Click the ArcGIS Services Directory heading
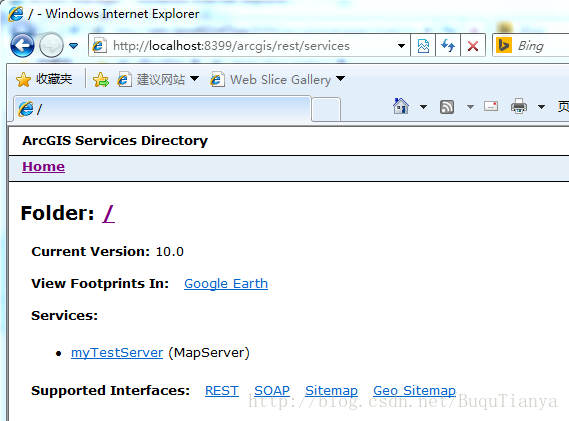 point(115,140)
